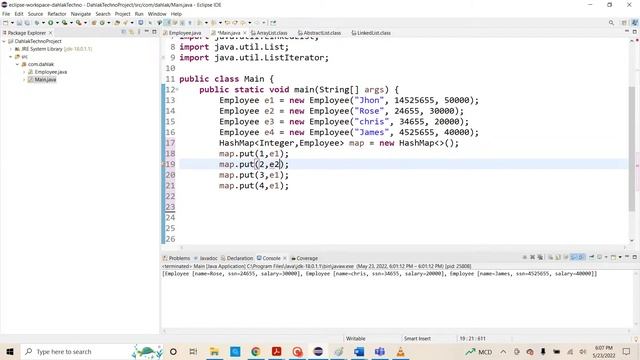Viewport: 640px width, 360px height.
Task: Select Main.java in Package Explorer
Action: click(45, 80)
